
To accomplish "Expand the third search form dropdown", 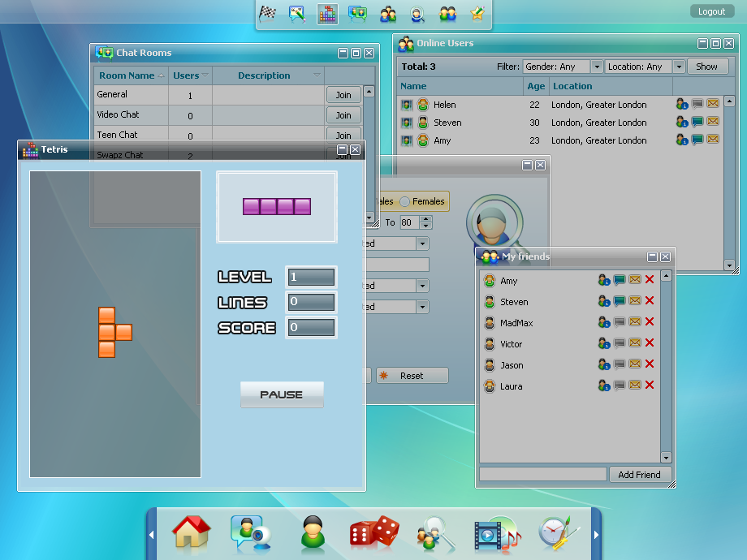I will (x=422, y=307).
